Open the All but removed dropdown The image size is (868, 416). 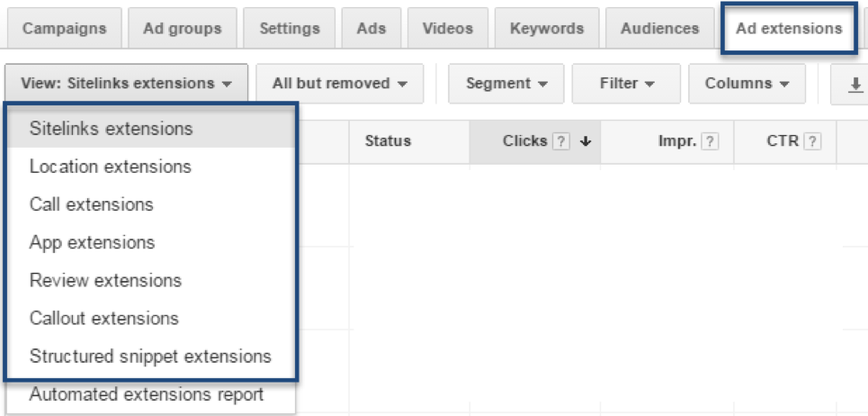(x=339, y=84)
